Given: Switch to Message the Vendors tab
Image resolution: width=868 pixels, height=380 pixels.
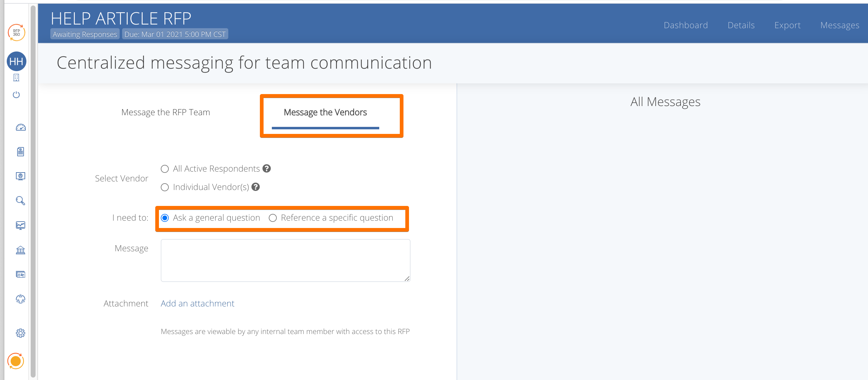Looking at the screenshot, I should tap(325, 112).
